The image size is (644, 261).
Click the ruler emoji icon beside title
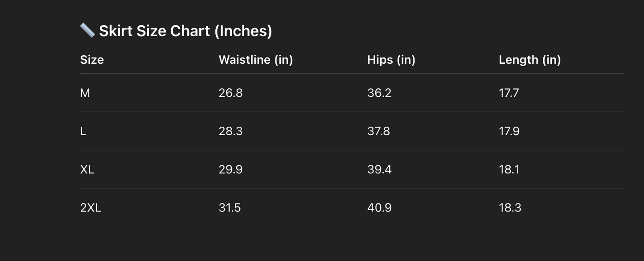pos(87,30)
